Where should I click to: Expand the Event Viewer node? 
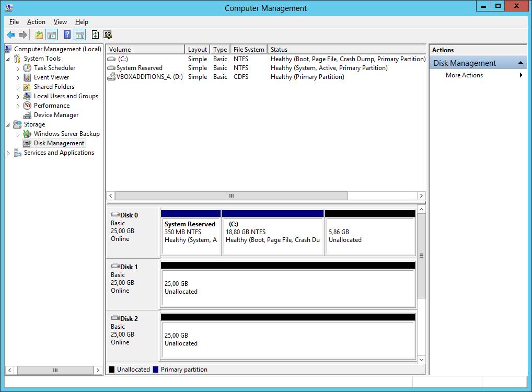pyautogui.click(x=18, y=78)
